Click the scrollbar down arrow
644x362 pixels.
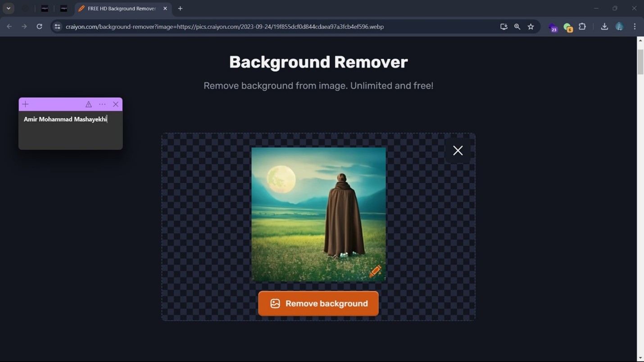click(x=640, y=358)
